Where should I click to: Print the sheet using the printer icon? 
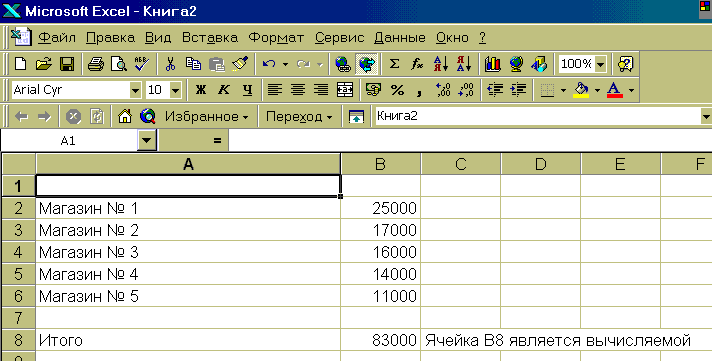coord(95,64)
